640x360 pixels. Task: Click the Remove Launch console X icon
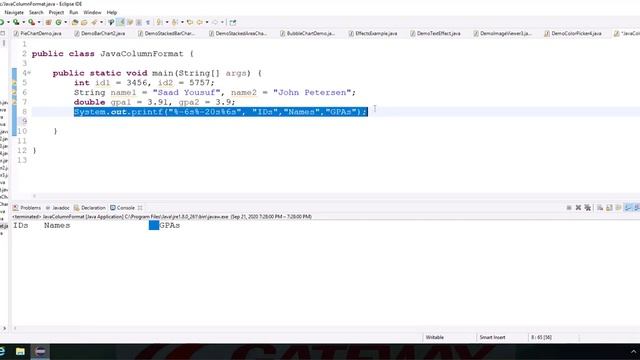point(578,208)
